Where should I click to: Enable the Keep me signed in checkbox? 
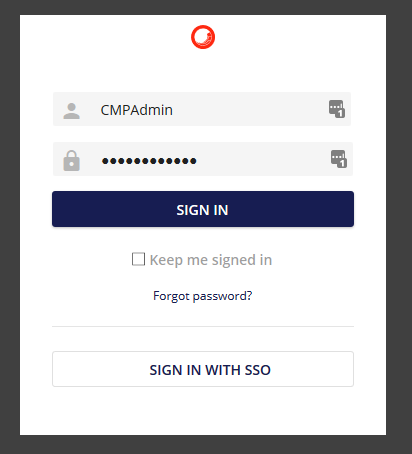click(138, 259)
